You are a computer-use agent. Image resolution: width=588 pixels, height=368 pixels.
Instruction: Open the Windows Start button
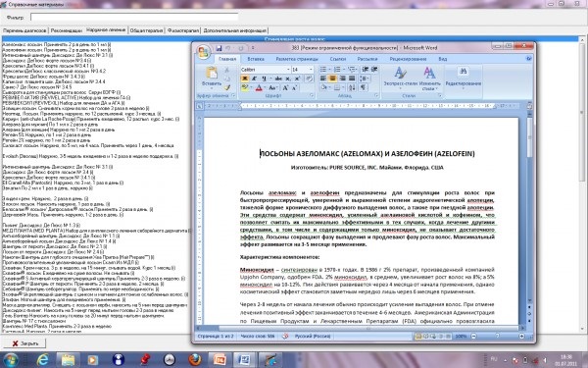pos(10,360)
